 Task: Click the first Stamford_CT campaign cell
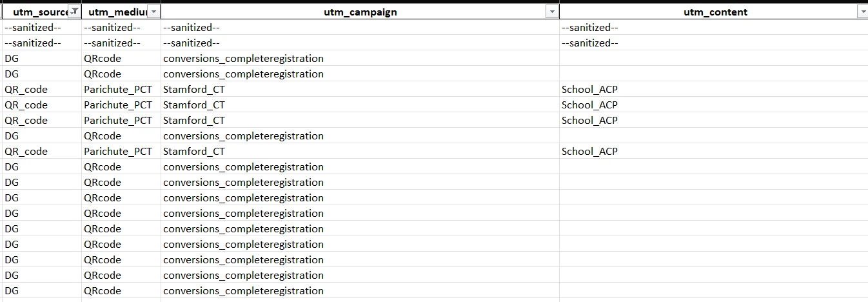click(x=360, y=89)
